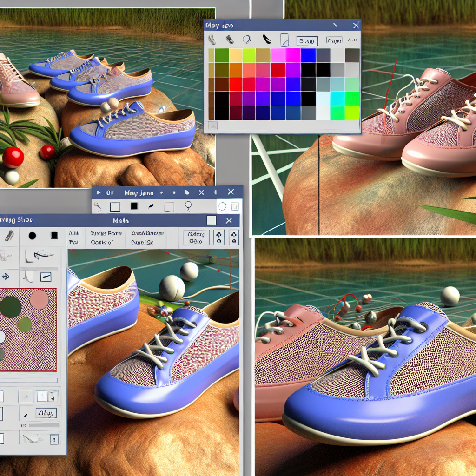Select the black shoe sole icon in palette toolbar

click(267, 40)
